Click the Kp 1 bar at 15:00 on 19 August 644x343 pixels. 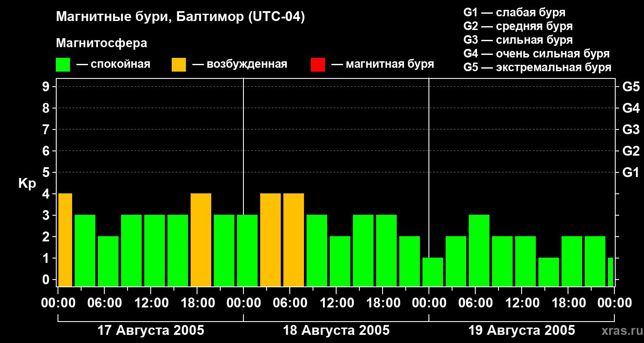pos(549,272)
